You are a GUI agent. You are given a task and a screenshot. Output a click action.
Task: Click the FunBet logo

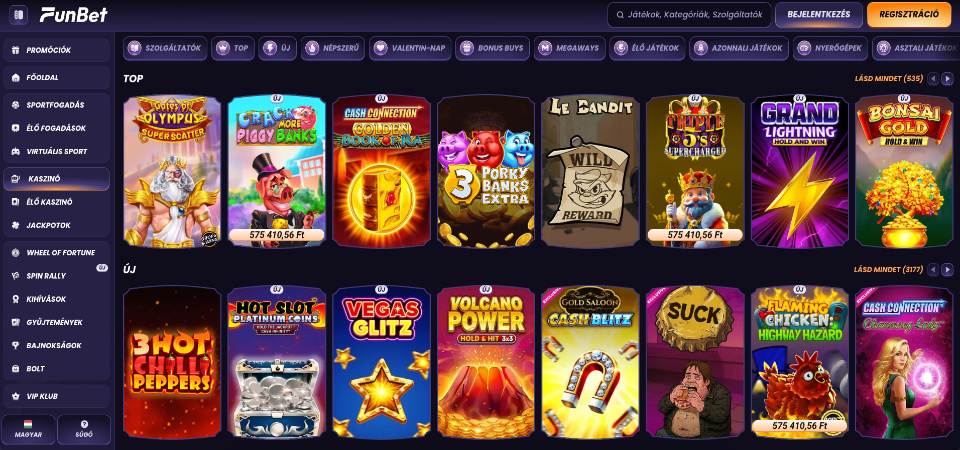click(74, 15)
